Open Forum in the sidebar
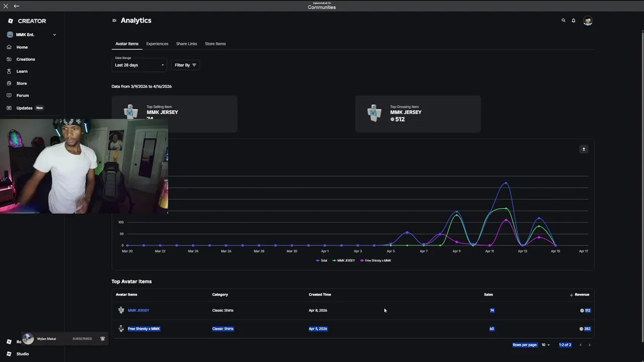Screen dimensions: 644x362 [23, 96]
